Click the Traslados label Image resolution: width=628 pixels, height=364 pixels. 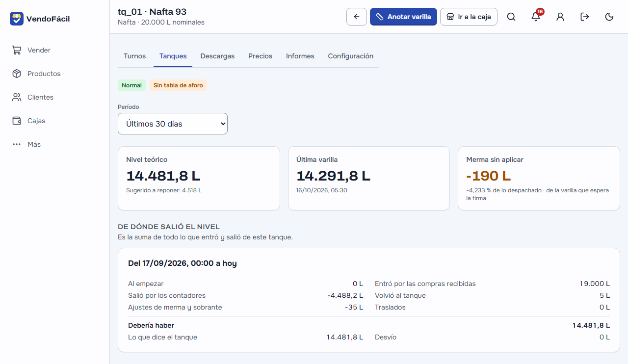coord(390,307)
